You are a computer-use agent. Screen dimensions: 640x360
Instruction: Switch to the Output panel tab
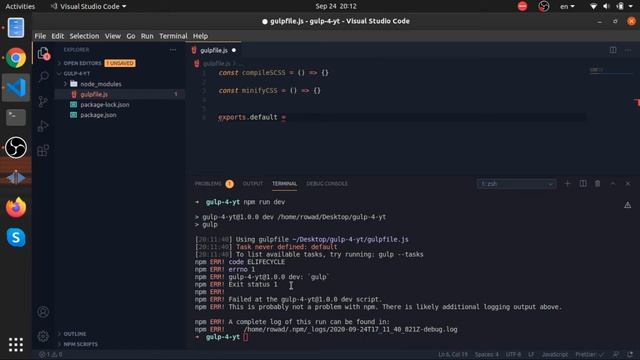click(253, 184)
